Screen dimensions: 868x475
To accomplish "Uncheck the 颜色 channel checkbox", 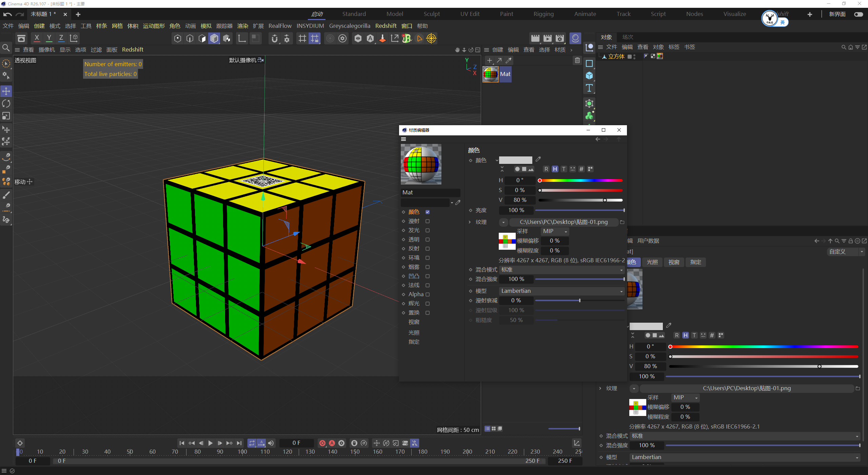I will tap(428, 212).
